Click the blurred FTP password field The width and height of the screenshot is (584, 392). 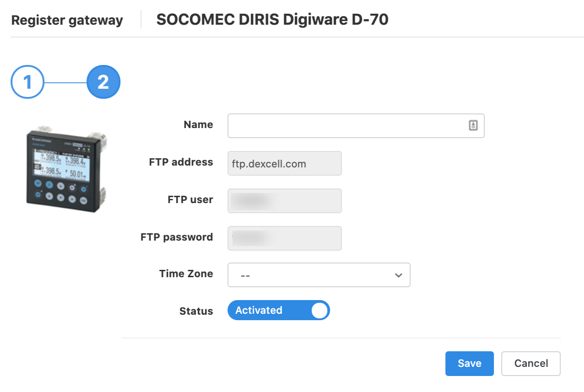tap(285, 238)
